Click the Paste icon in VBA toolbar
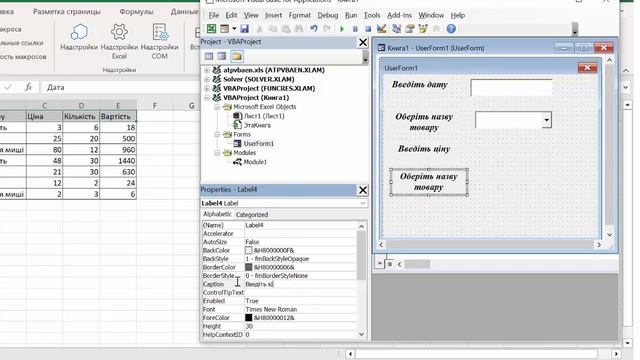The width and height of the screenshot is (640, 360). pos(286,29)
